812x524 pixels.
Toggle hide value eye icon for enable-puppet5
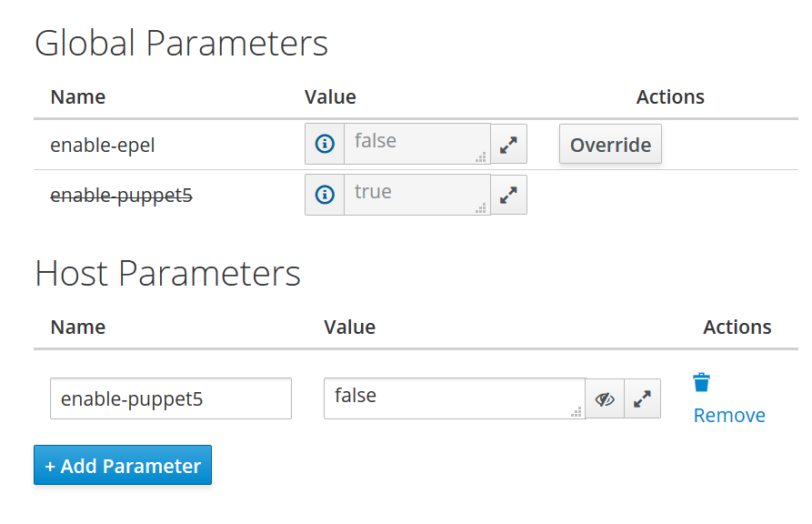(605, 398)
